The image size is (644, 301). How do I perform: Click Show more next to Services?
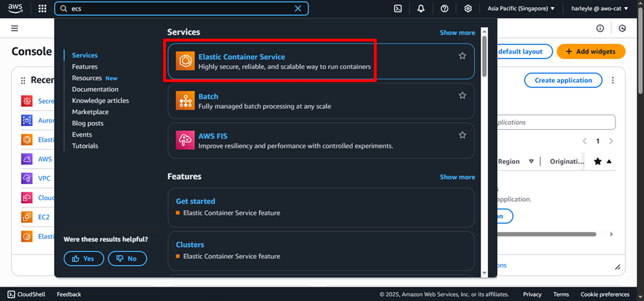tap(457, 33)
